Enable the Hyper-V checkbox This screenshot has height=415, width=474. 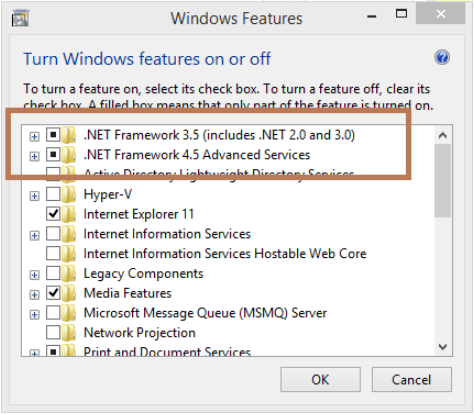tap(53, 194)
